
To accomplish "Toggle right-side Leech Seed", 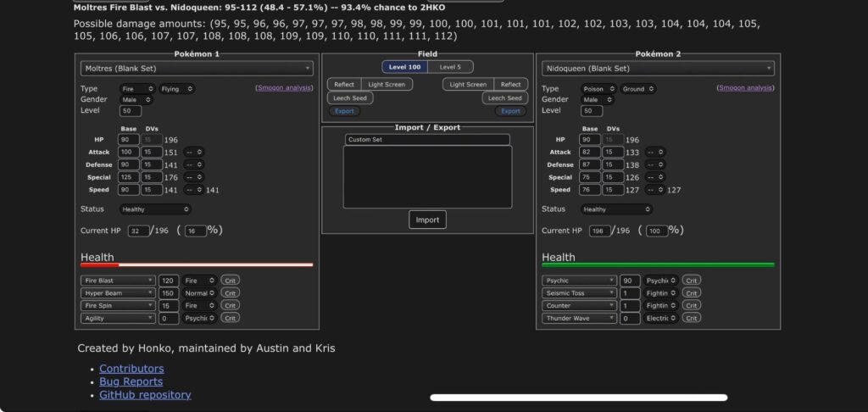I will coord(505,98).
